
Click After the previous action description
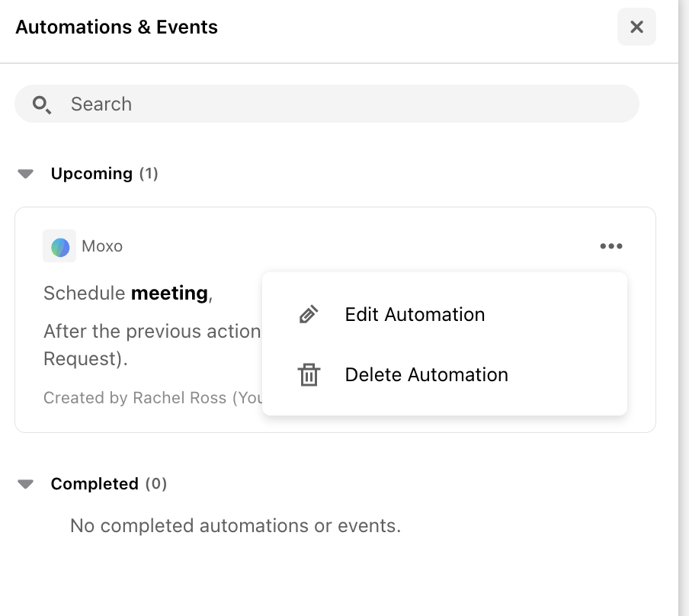152,345
